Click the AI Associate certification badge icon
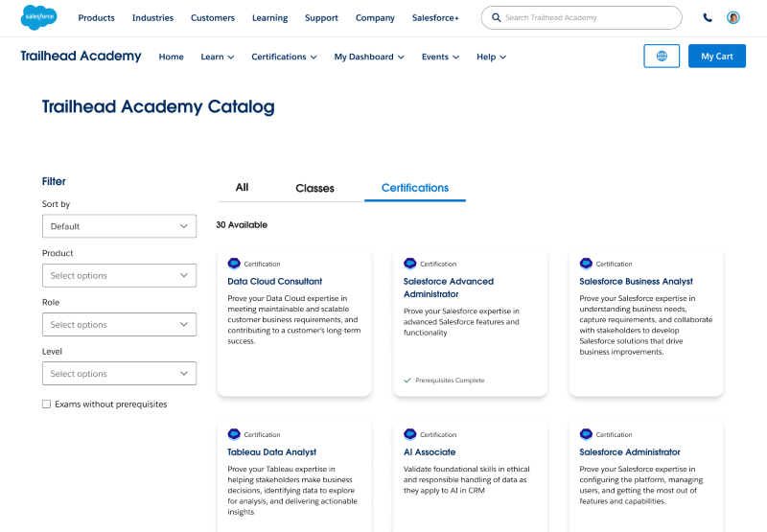Viewport: 767px width, 532px height. [x=410, y=434]
